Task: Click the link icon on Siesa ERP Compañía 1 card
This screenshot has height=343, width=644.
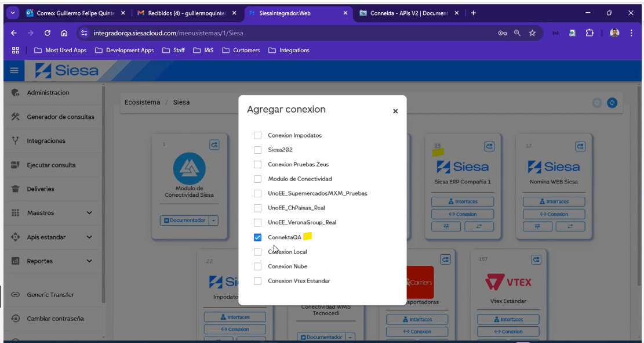Action: pyautogui.click(x=489, y=146)
